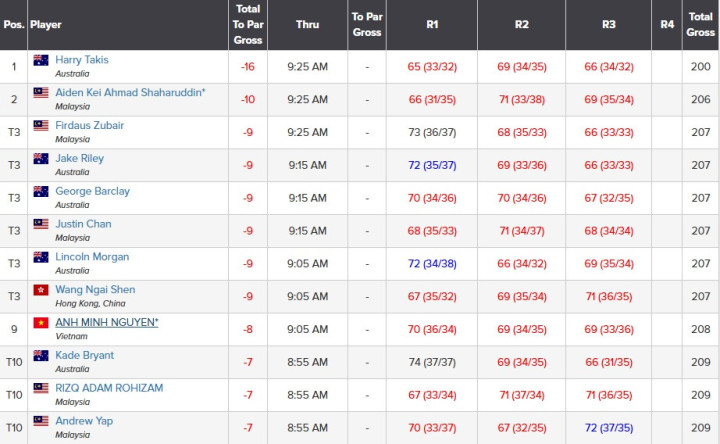This screenshot has height=444, width=720.
Task: Open Firdaus Zubair player link
Action: (x=90, y=125)
